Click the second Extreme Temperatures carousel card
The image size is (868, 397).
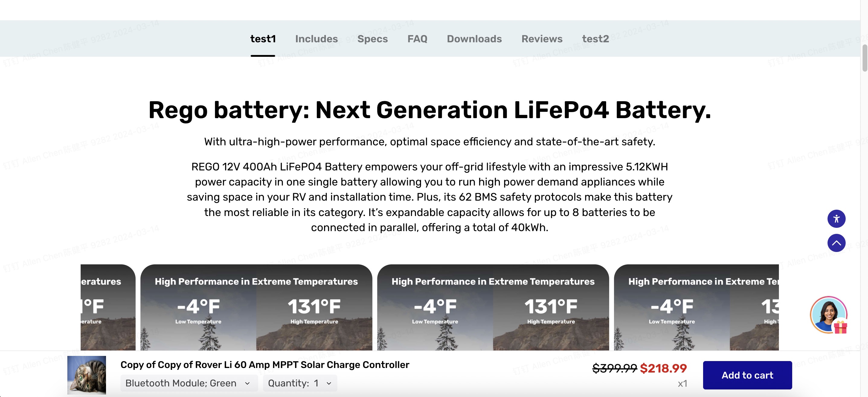coord(493,307)
